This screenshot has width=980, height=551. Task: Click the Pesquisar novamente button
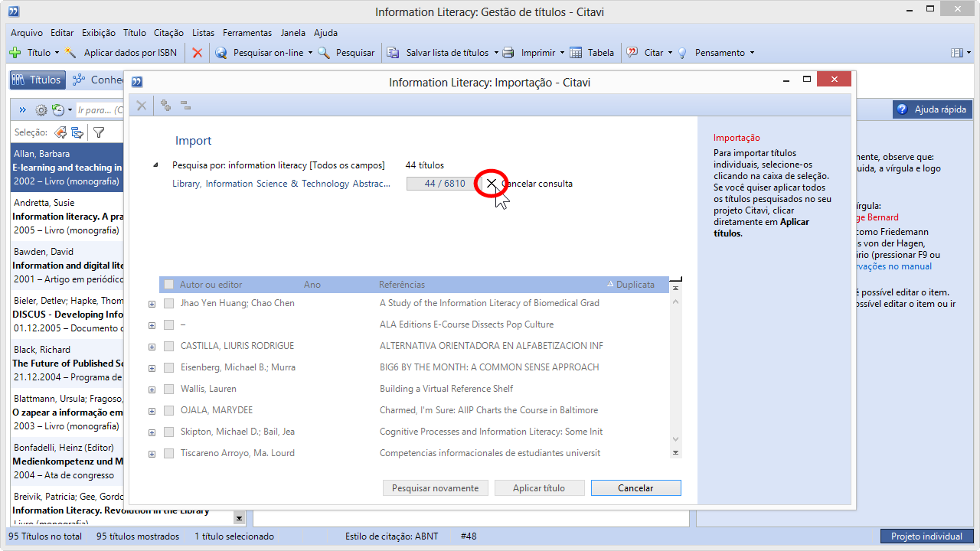[435, 488]
